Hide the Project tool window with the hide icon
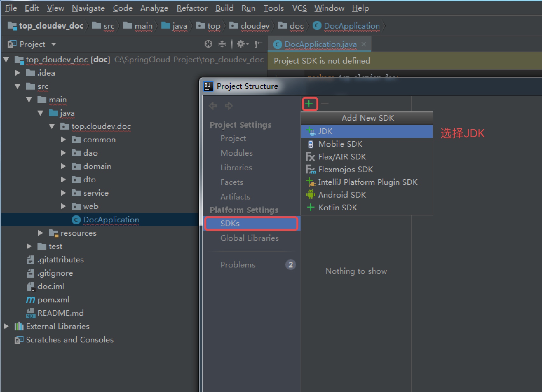Image resolution: width=542 pixels, height=392 pixels. [258, 44]
